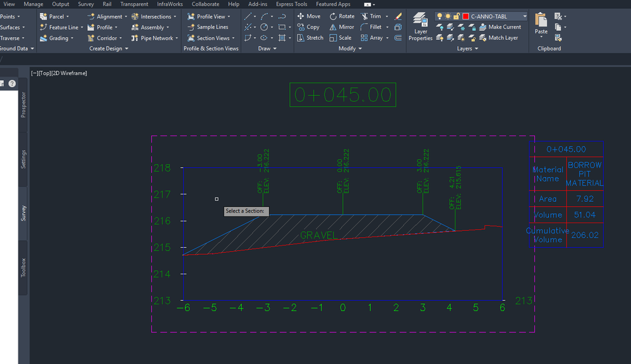Open the Express Tools ribbon tab
The image size is (631, 364).
pyautogui.click(x=291, y=4)
